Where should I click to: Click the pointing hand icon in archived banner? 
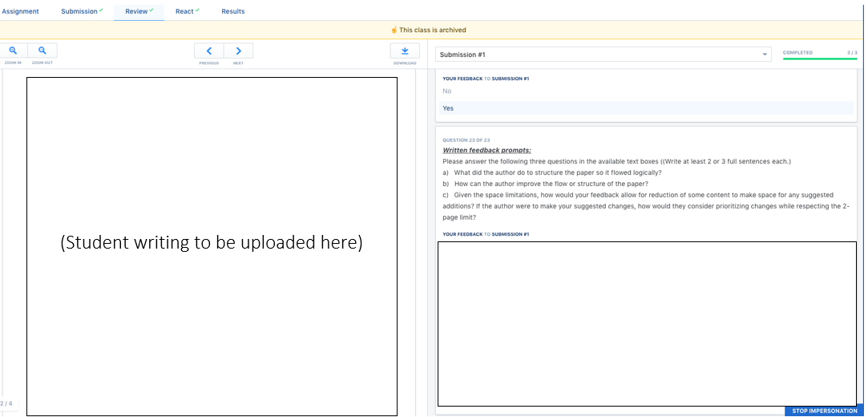(394, 30)
